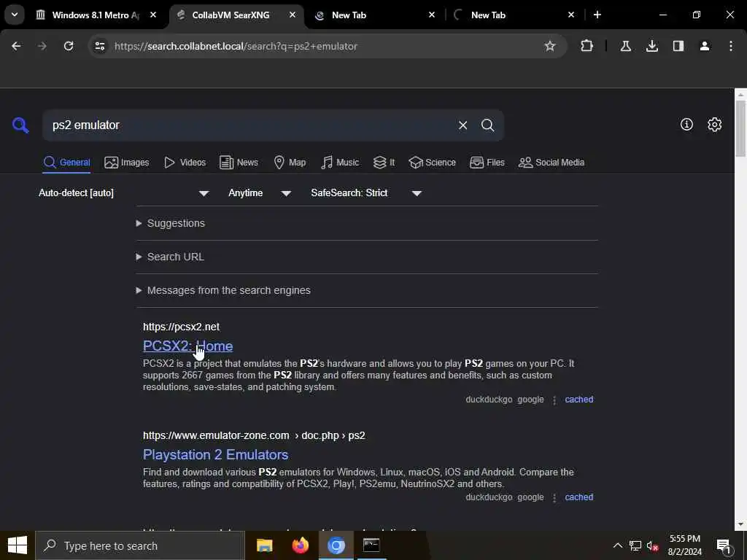Image resolution: width=747 pixels, height=560 pixels.
Task: Clear the search query with X icon
Action: pos(462,125)
